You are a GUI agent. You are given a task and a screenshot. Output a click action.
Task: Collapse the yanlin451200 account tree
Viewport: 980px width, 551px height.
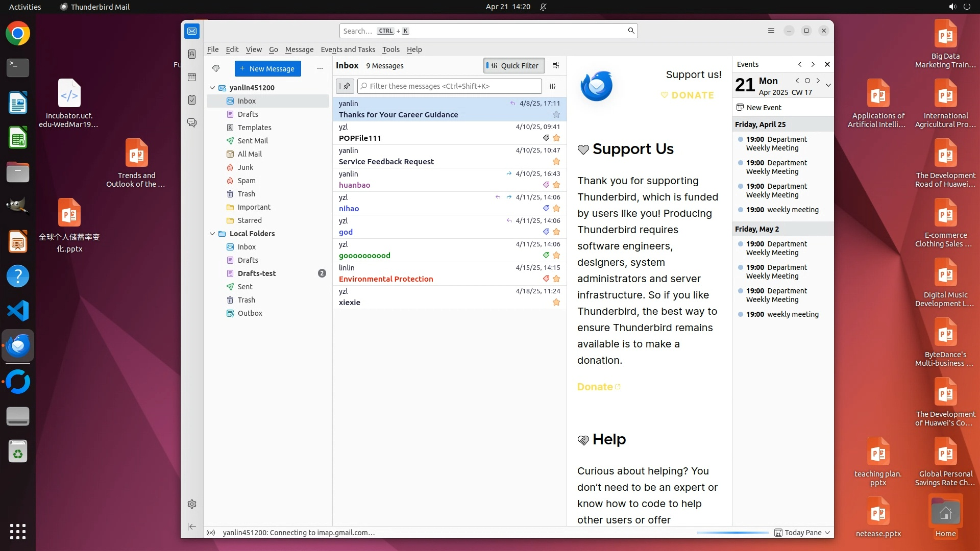point(212,88)
